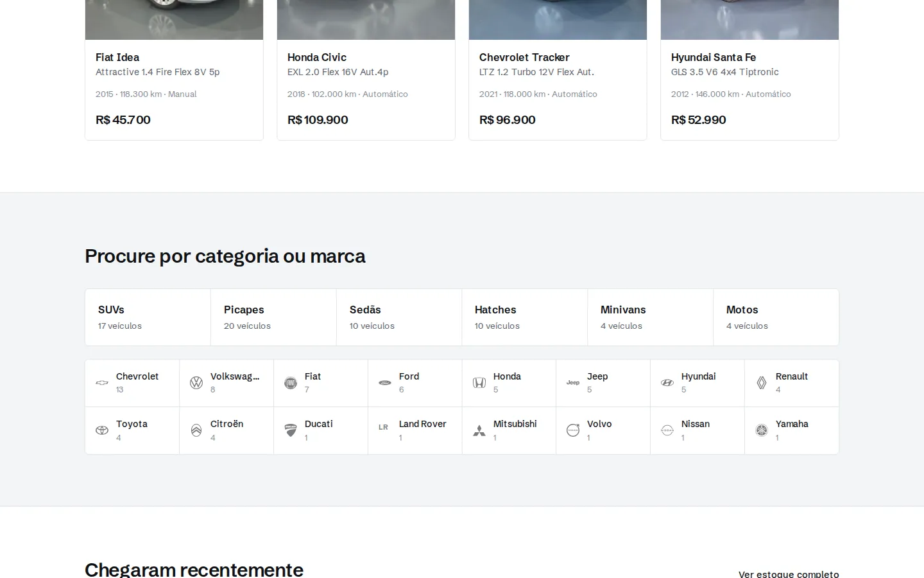Click the Land Rover LR icon

click(384, 427)
